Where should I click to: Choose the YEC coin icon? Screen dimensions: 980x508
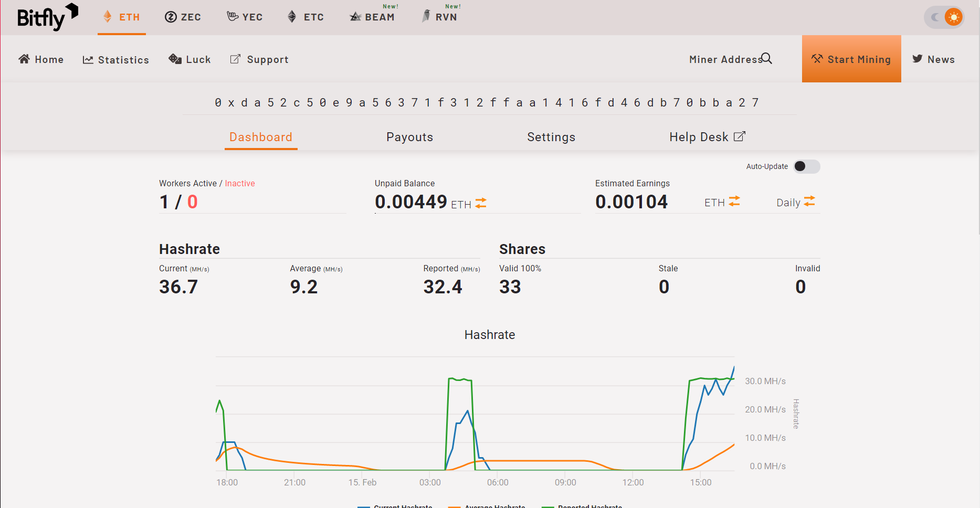coord(233,16)
